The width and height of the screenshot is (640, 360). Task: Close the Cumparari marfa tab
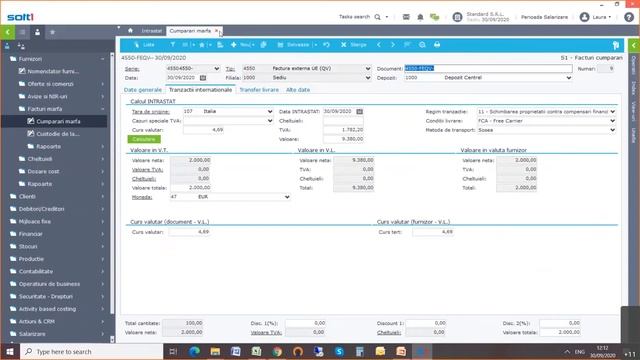216,31
